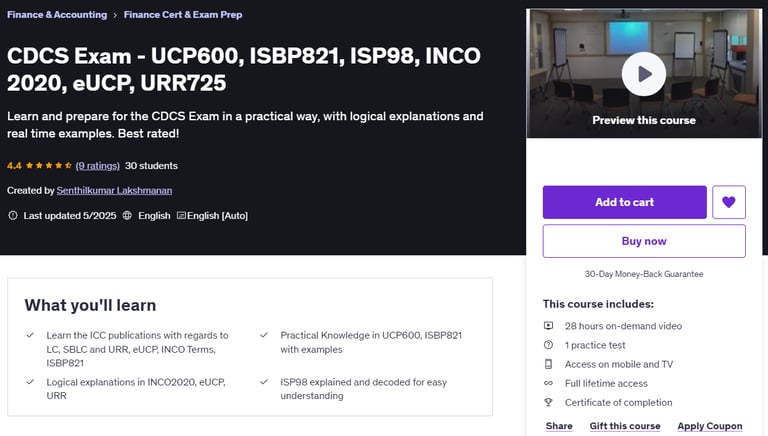Open Finance Cert & Exam Prep breadcrumb

click(183, 15)
